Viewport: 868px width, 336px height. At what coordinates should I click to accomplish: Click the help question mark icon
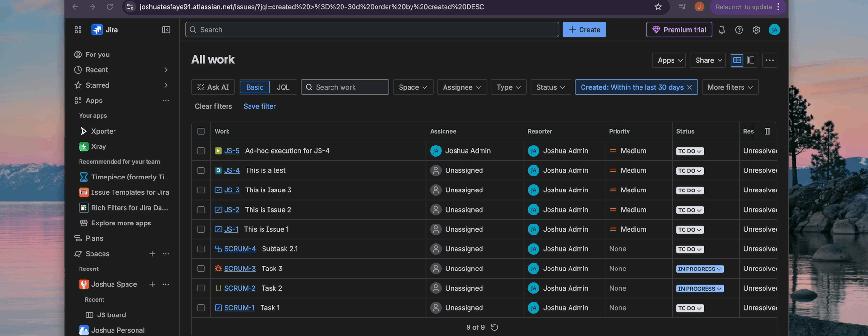point(739,30)
